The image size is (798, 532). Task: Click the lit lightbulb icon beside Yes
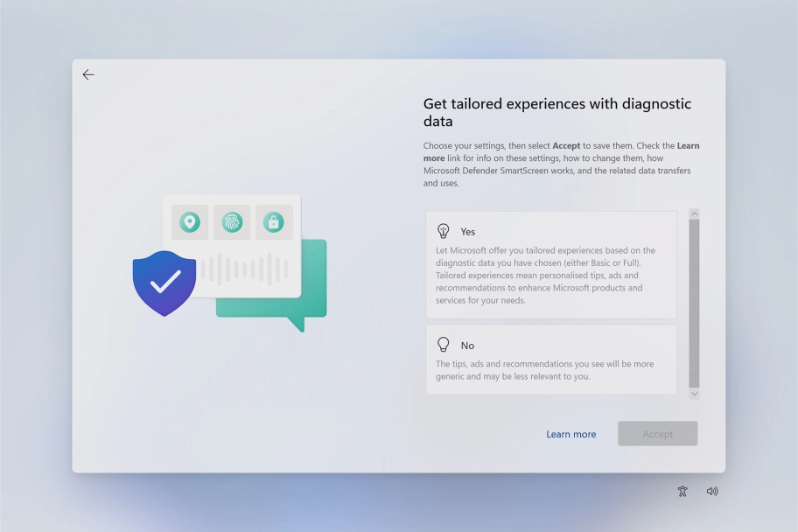444,231
